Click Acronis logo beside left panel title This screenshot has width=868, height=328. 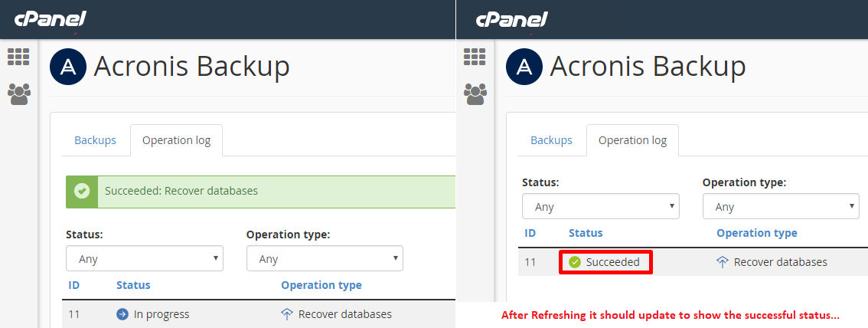pos(69,67)
